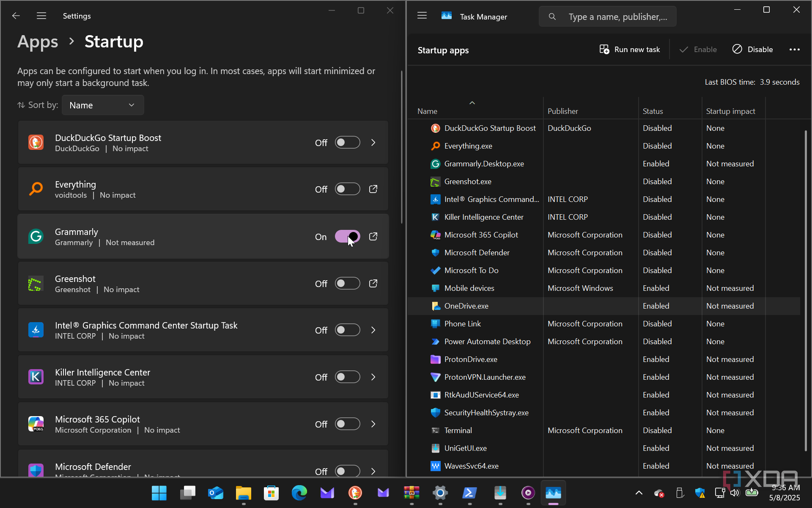812x508 pixels.
Task: Click the Run new task button
Action: [x=630, y=50]
